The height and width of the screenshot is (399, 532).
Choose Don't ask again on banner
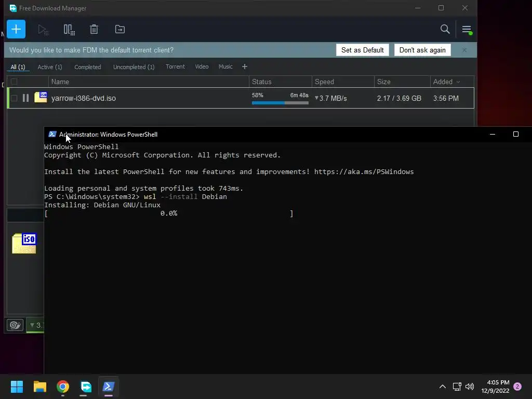point(422,50)
